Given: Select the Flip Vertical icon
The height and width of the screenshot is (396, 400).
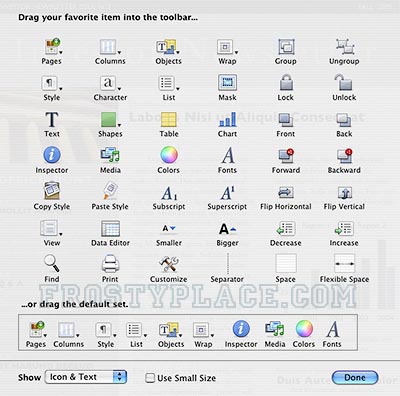Looking at the screenshot, I should point(344,192).
